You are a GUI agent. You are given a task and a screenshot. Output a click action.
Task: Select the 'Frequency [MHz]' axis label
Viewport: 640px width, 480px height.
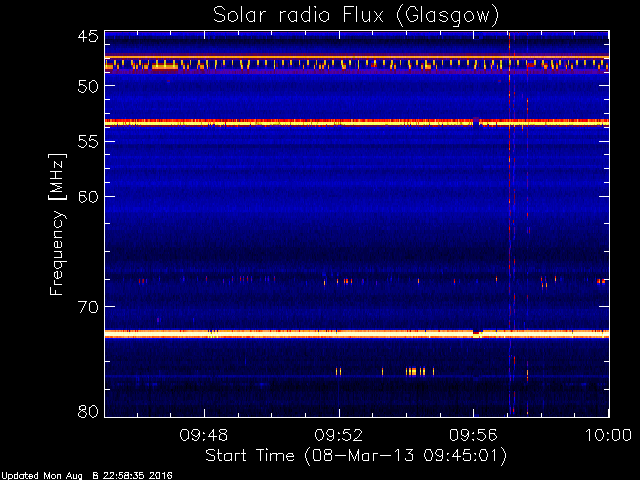point(57,224)
